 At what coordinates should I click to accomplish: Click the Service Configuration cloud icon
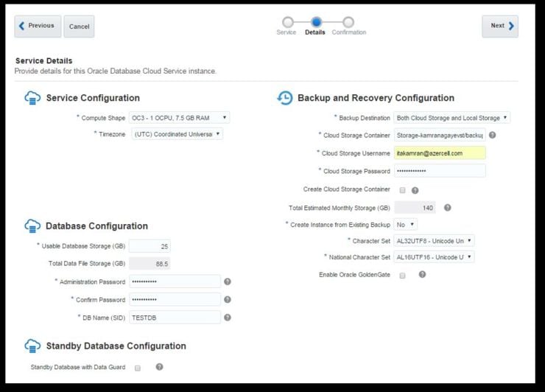pyautogui.click(x=32, y=98)
